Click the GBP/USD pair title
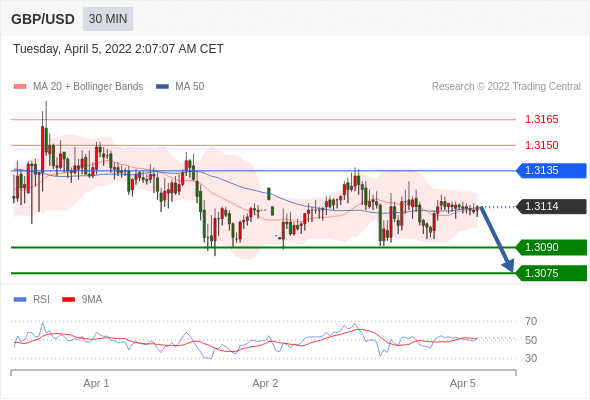This screenshot has width=590, height=400. pyautogui.click(x=43, y=19)
